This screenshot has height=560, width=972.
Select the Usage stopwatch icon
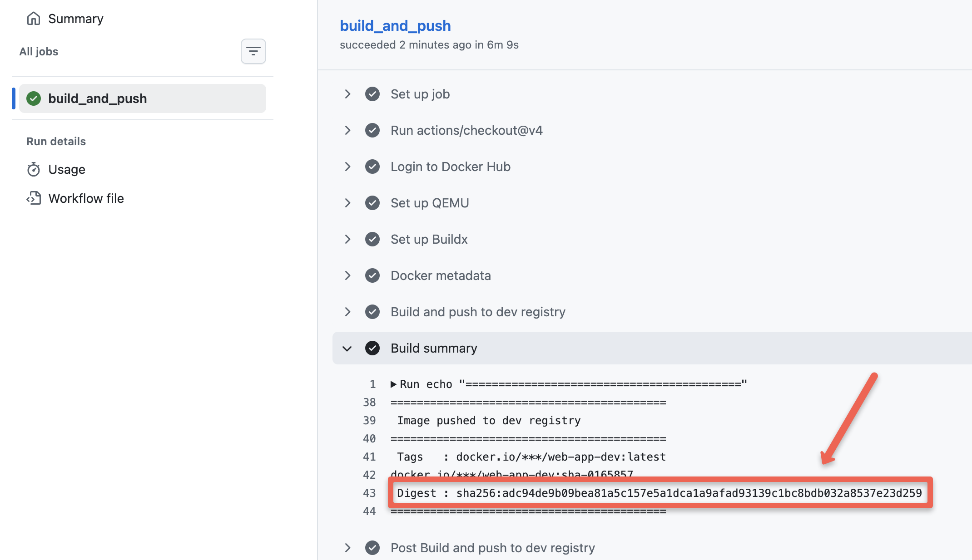click(x=34, y=169)
